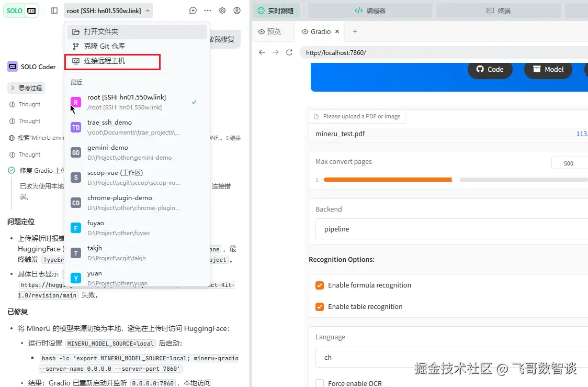Open the user account profile icon

(237, 11)
